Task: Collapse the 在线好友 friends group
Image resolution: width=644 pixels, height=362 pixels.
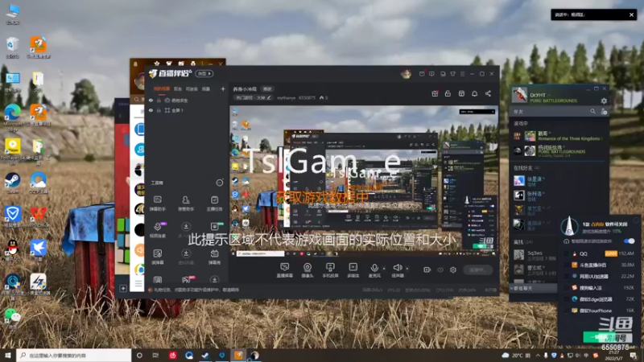Action: coord(526,168)
